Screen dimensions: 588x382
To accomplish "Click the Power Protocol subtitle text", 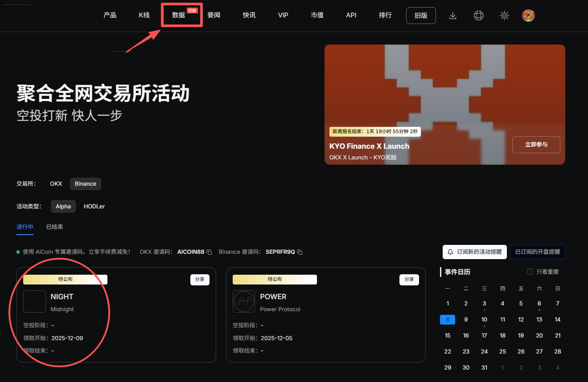I will pos(280,309).
